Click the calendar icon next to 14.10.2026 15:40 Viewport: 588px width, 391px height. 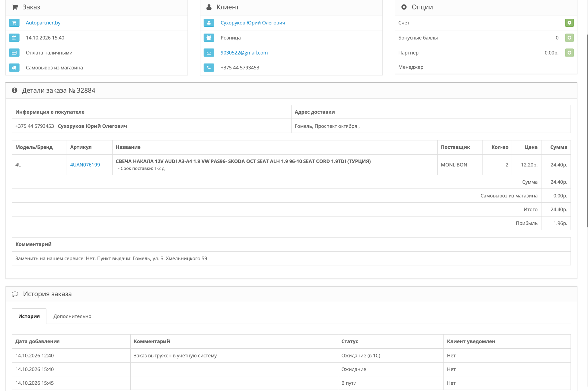pyautogui.click(x=14, y=38)
